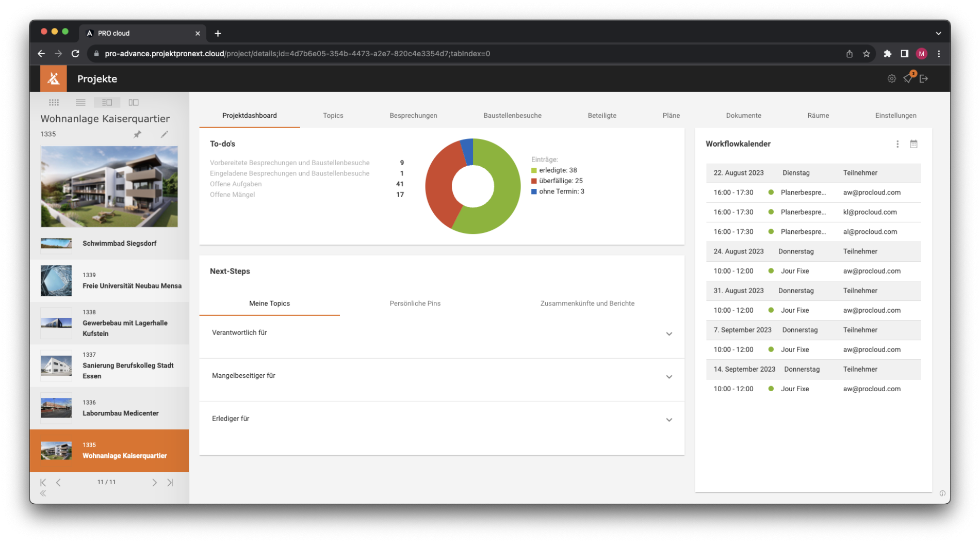The width and height of the screenshot is (980, 543).
Task: Click the browser address bar URL
Action: 297,54
